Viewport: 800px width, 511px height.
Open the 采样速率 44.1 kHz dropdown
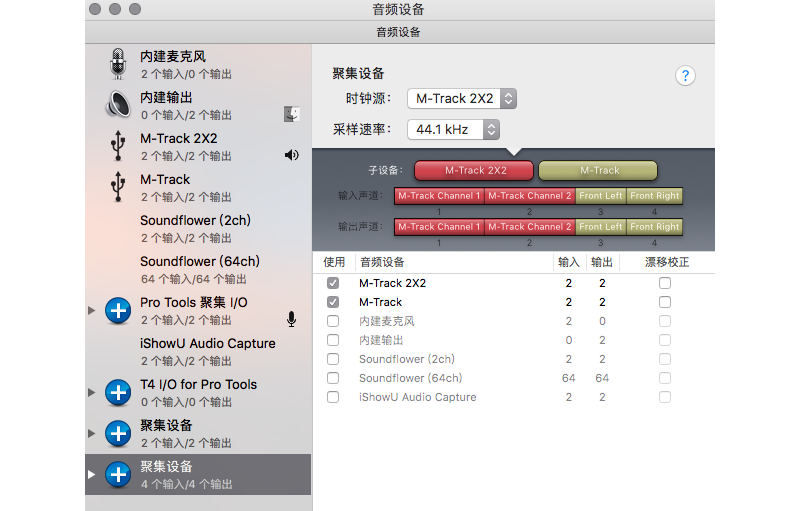click(453, 130)
